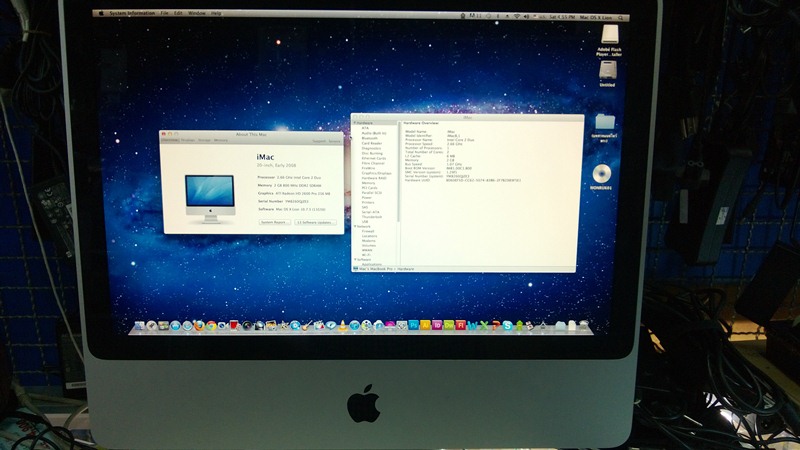Viewport: 800px width, 450px height.
Task: Select Diagnostics in the sidebar
Action: [x=371, y=148]
